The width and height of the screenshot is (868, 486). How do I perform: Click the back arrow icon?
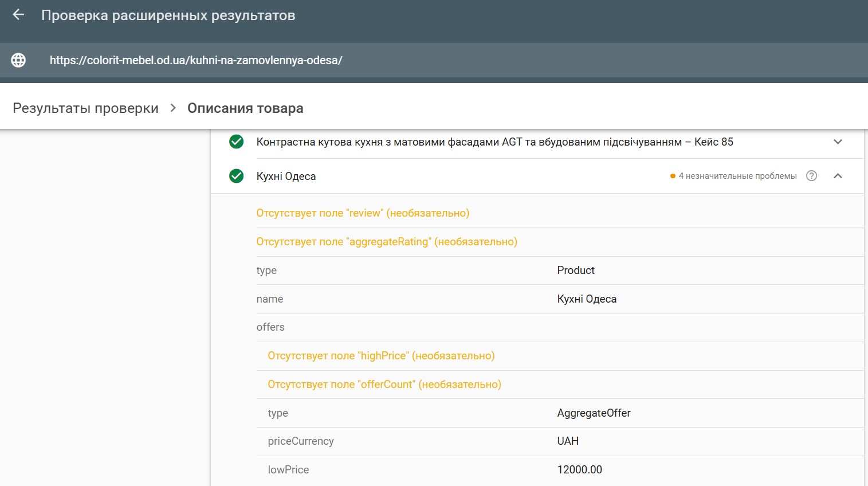[x=18, y=15]
